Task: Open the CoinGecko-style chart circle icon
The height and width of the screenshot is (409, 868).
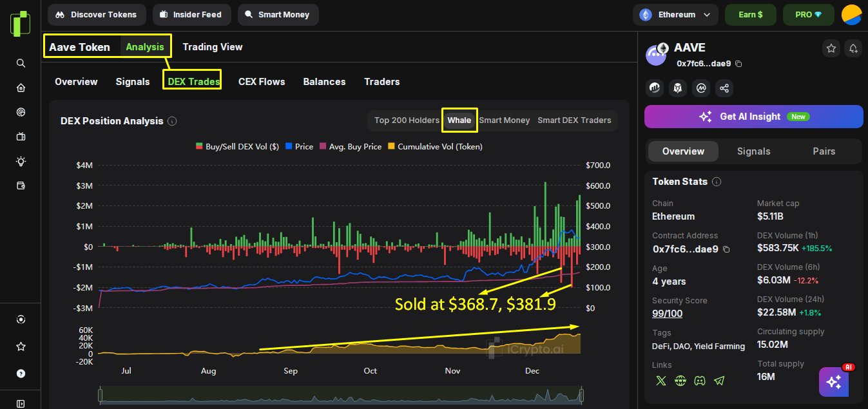Action: (x=656, y=88)
